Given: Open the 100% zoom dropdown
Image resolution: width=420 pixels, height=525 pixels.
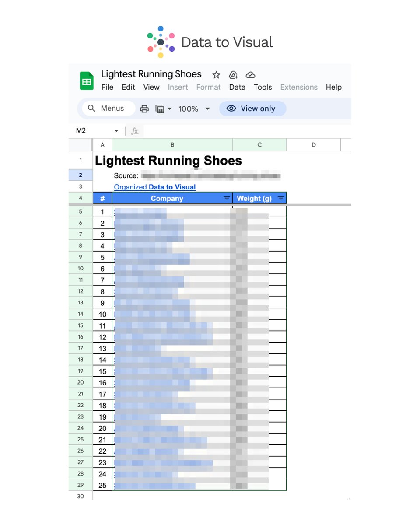Looking at the screenshot, I should click(x=194, y=109).
